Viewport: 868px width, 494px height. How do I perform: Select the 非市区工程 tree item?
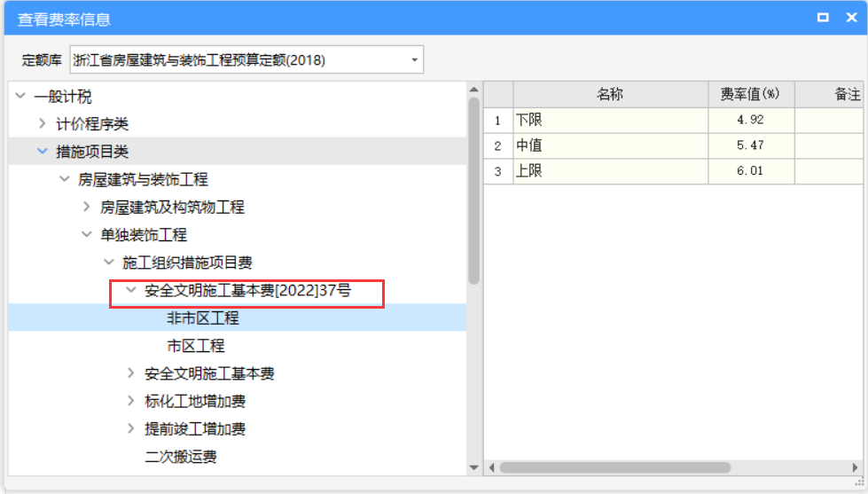pos(203,318)
